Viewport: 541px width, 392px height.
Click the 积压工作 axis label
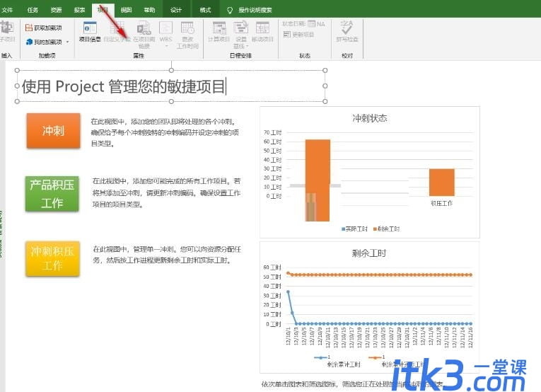tap(441, 203)
